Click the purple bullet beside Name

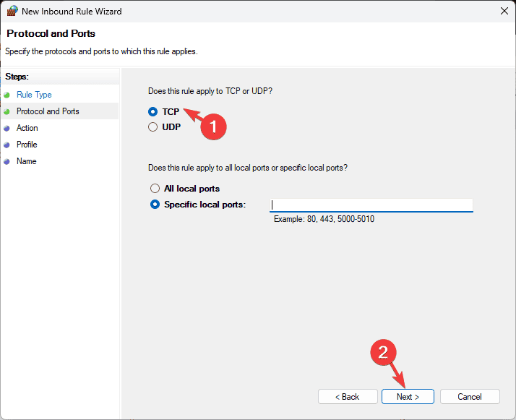[7, 162]
